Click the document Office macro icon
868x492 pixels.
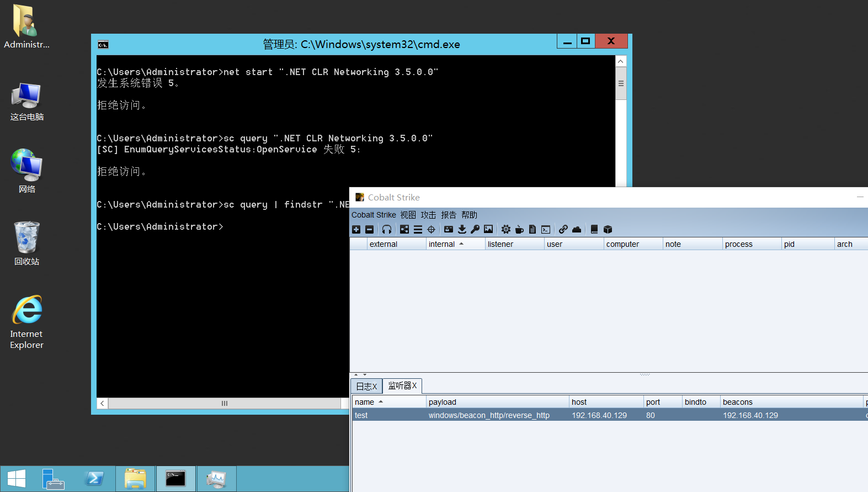pyautogui.click(x=532, y=229)
